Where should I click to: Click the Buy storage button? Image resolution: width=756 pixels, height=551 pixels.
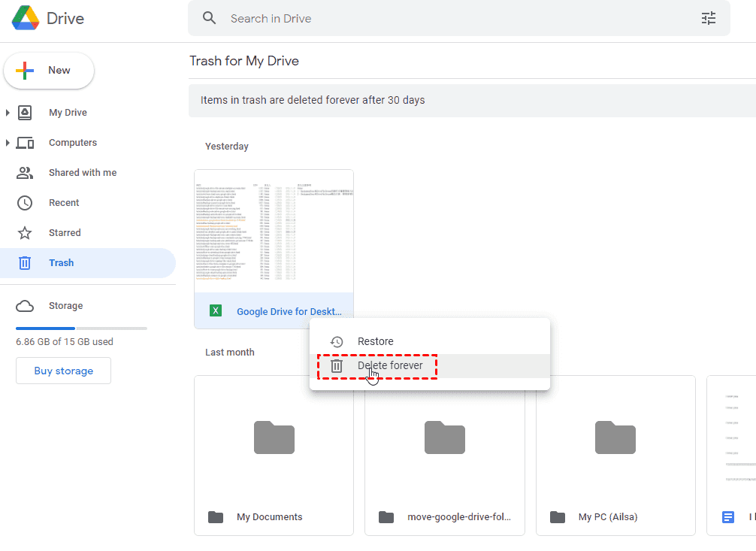tap(63, 370)
